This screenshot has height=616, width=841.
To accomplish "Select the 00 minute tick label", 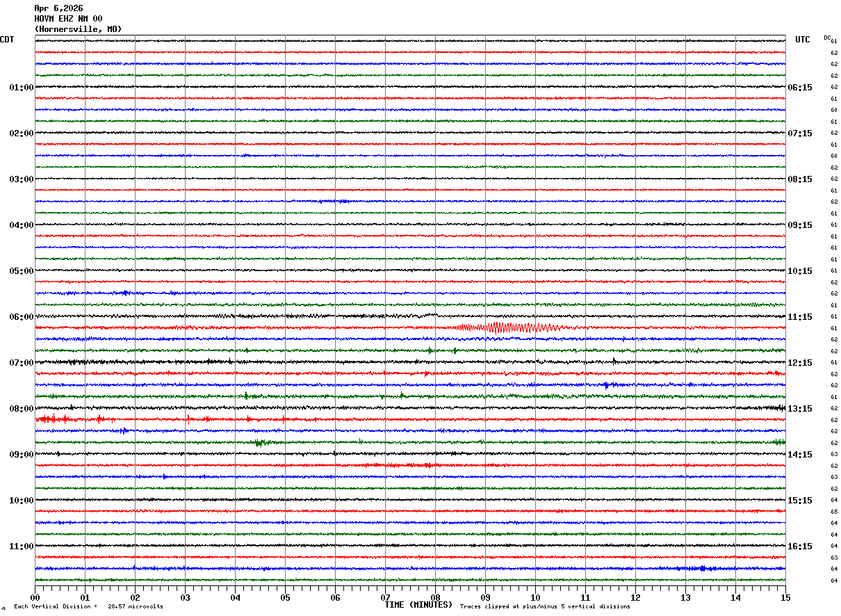I will click(35, 597).
